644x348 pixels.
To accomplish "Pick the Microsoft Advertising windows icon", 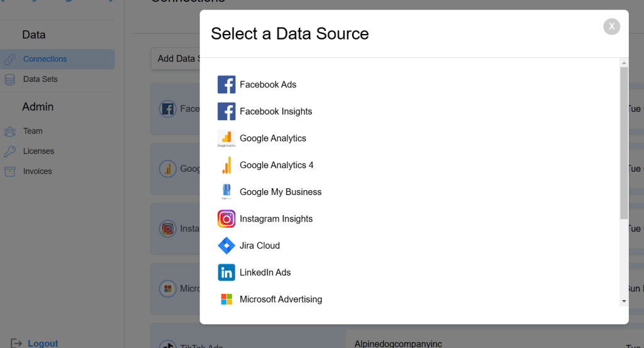I will point(226,300).
